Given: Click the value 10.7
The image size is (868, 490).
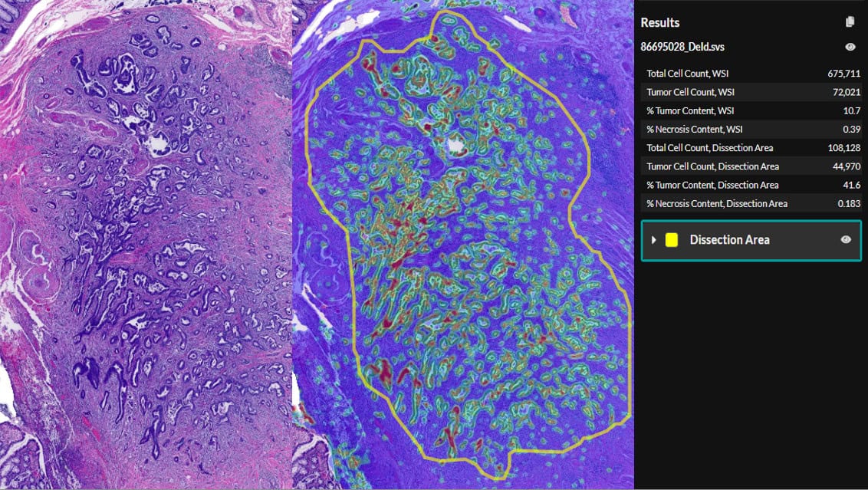Looking at the screenshot, I should point(851,110).
